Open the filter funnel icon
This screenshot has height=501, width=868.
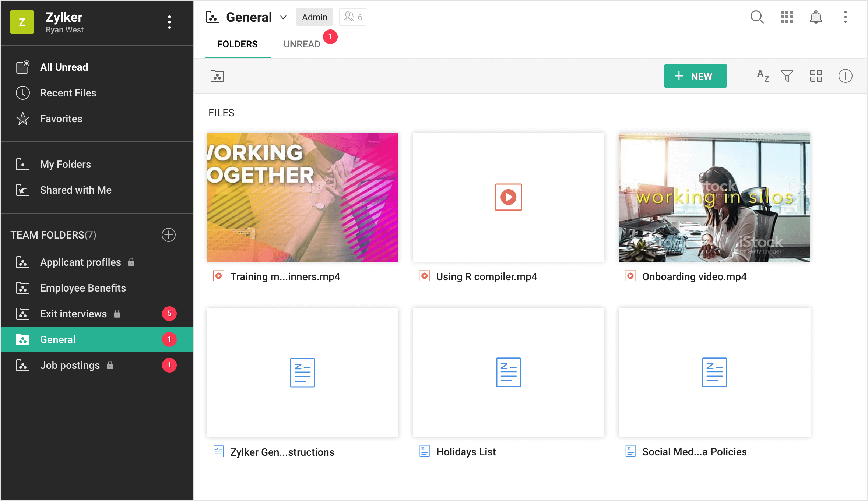[x=787, y=76]
